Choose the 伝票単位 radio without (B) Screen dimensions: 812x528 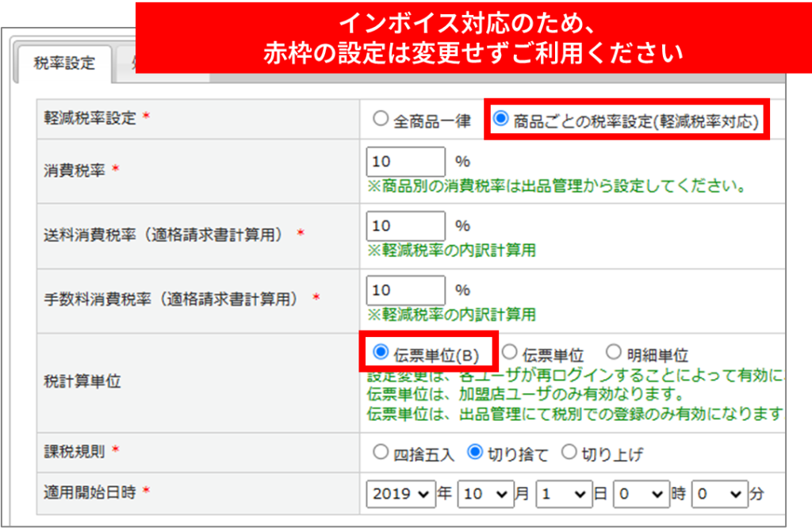coord(511,352)
